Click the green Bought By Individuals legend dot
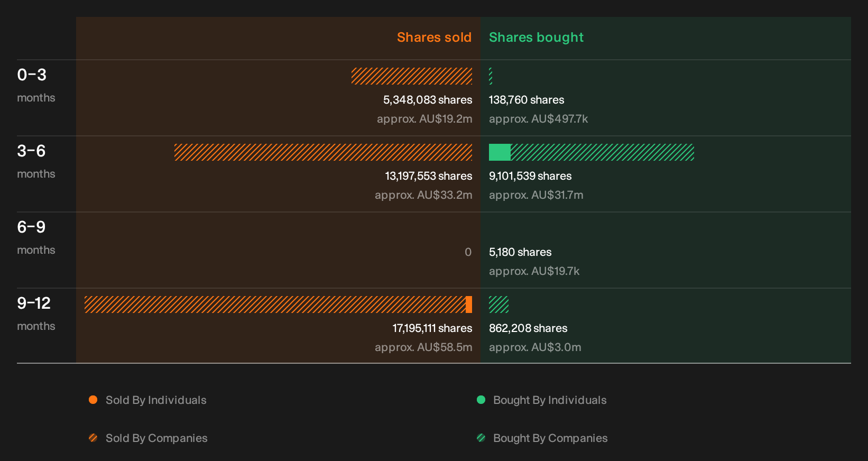The width and height of the screenshot is (868, 461). pyautogui.click(x=481, y=400)
